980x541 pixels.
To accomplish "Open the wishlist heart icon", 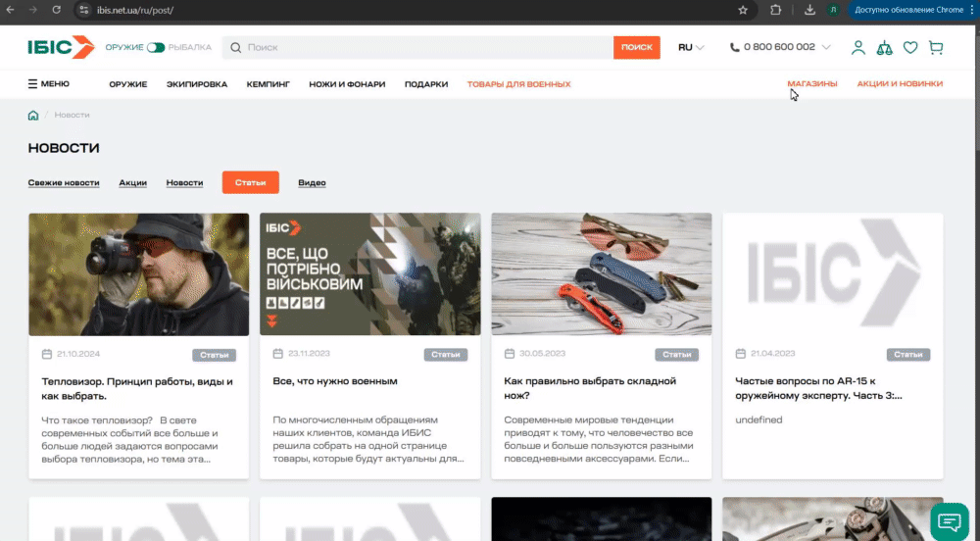I will [x=910, y=47].
